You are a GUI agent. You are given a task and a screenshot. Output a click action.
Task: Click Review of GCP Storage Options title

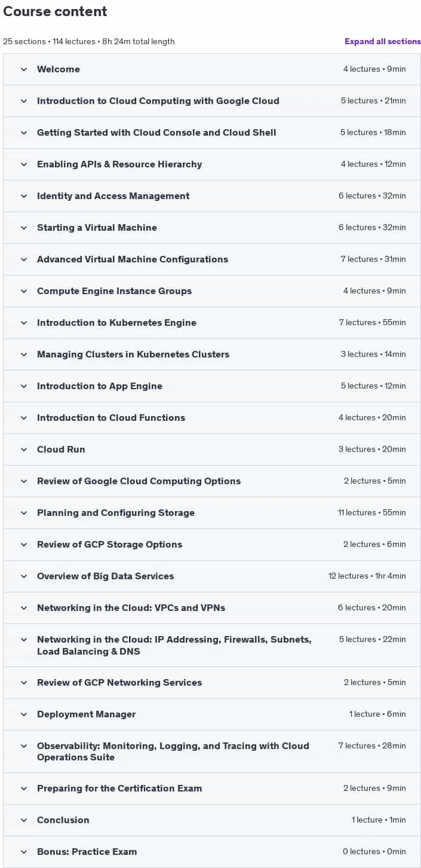[110, 545]
